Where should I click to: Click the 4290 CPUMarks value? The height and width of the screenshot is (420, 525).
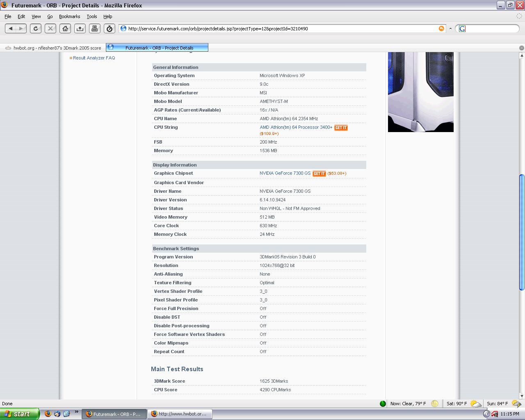(x=275, y=390)
